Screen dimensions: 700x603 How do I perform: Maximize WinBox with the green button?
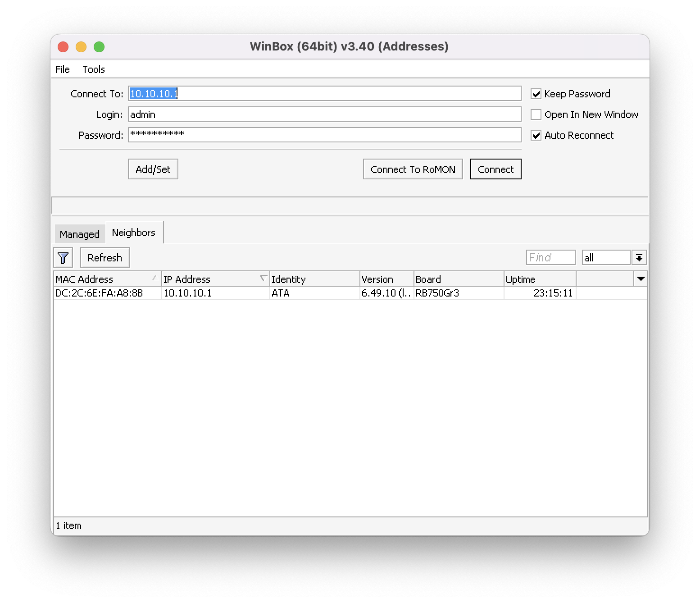(x=99, y=46)
